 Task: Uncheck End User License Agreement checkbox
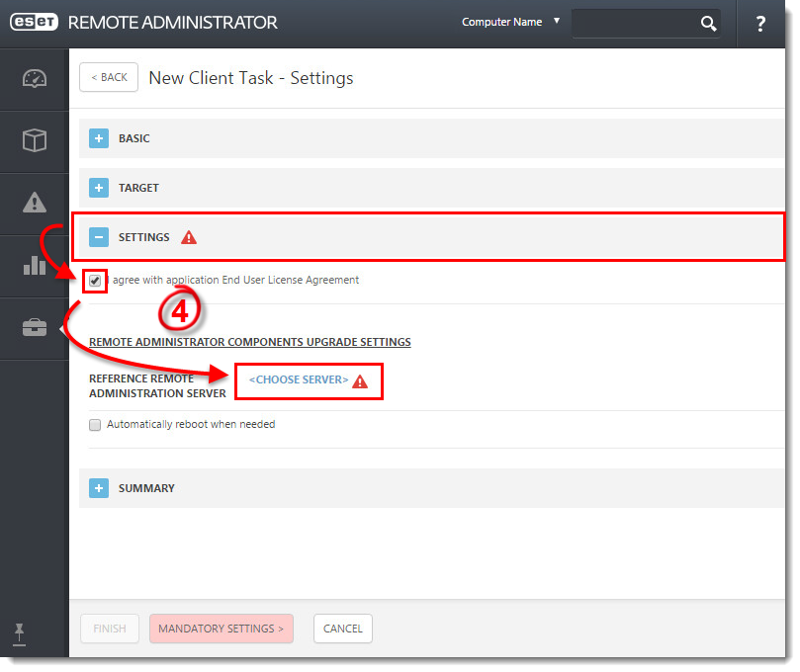(95, 281)
